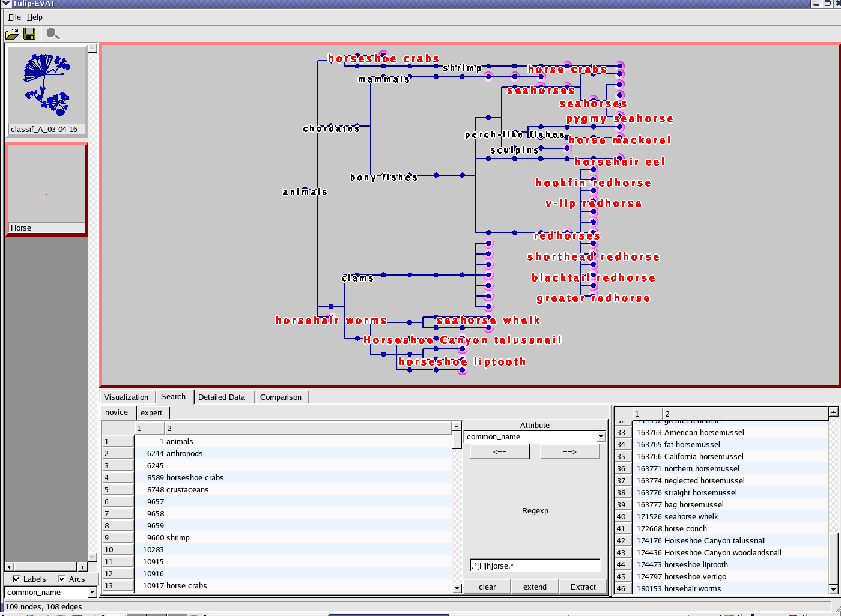The width and height of the screenshot is (841, 616).
Task: Open the window menu icon in title bar
Action: (x=6, y=4)
